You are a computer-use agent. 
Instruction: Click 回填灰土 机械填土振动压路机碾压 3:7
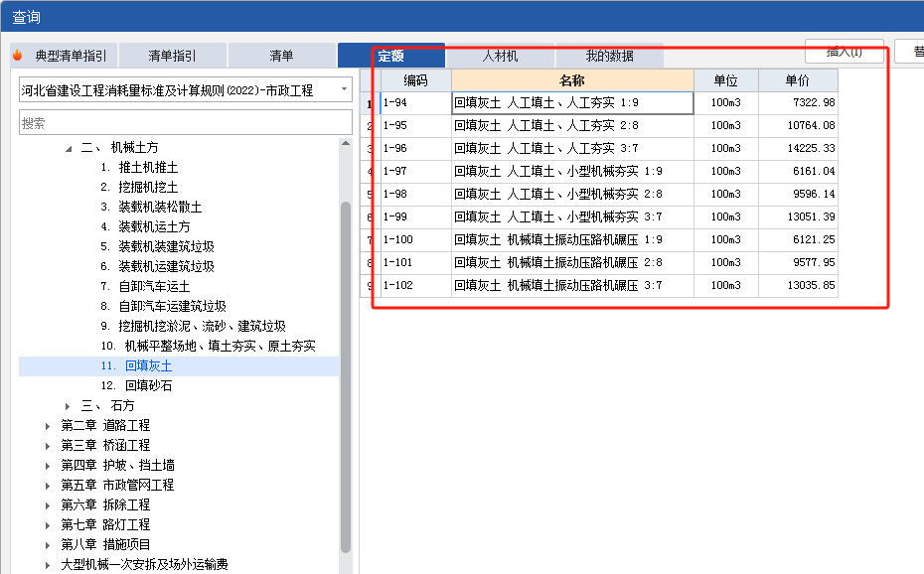pyautogui.click(x=572, y=286)
